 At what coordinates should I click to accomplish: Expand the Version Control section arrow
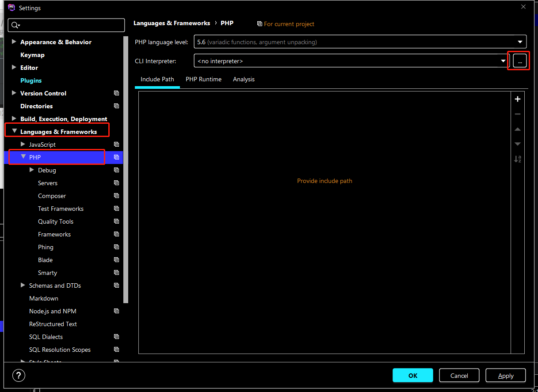(x=14, y=93)
